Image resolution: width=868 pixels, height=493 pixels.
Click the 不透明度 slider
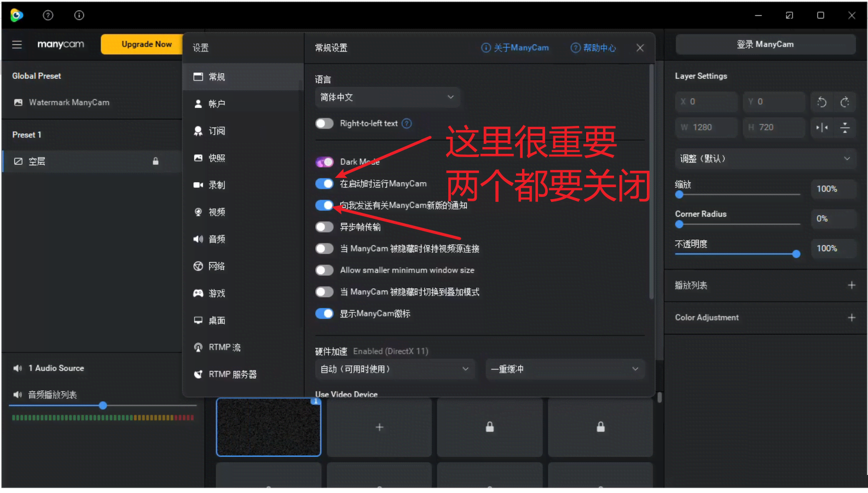[738, 253]
